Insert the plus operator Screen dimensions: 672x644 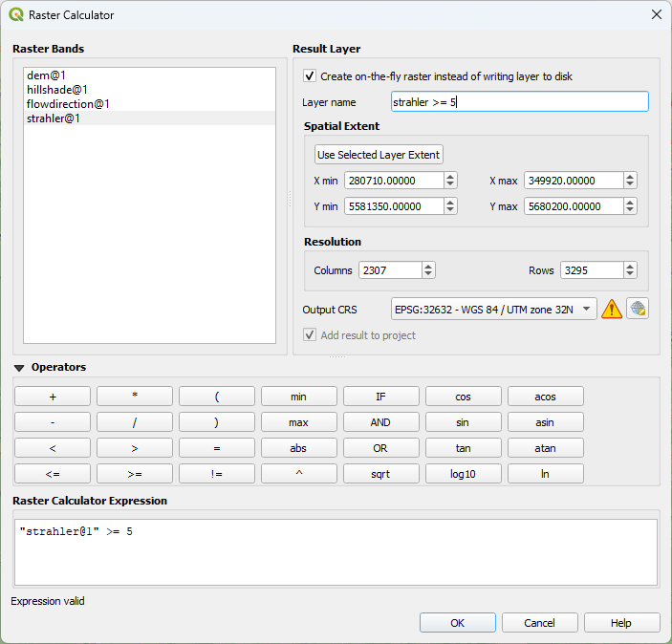tap(53, 397)
